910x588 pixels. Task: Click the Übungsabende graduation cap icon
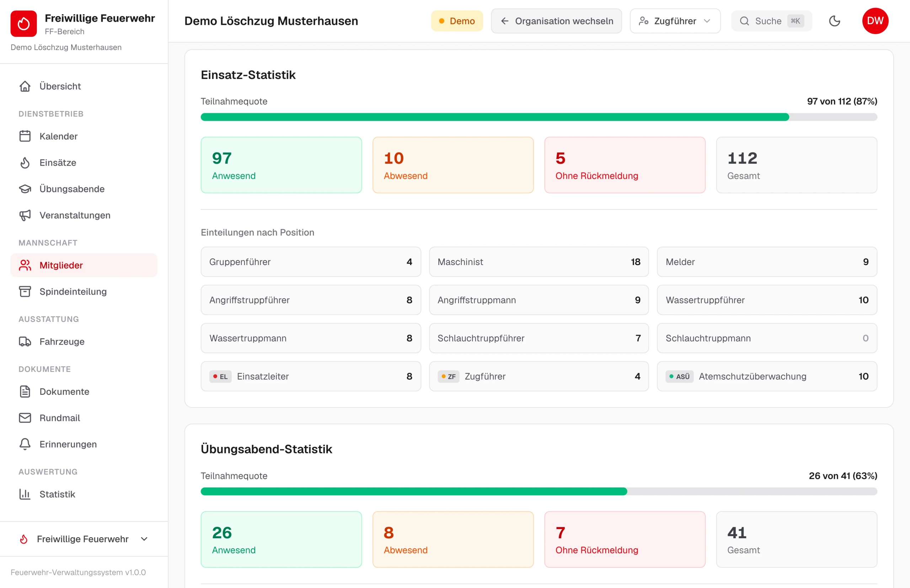[25, 189]
